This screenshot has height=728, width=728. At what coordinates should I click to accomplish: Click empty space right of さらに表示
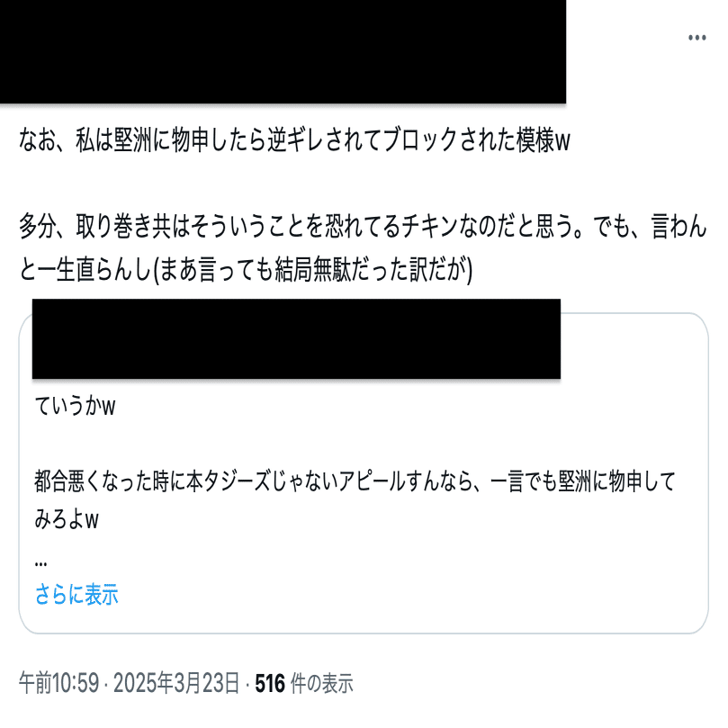click(409, 594)
